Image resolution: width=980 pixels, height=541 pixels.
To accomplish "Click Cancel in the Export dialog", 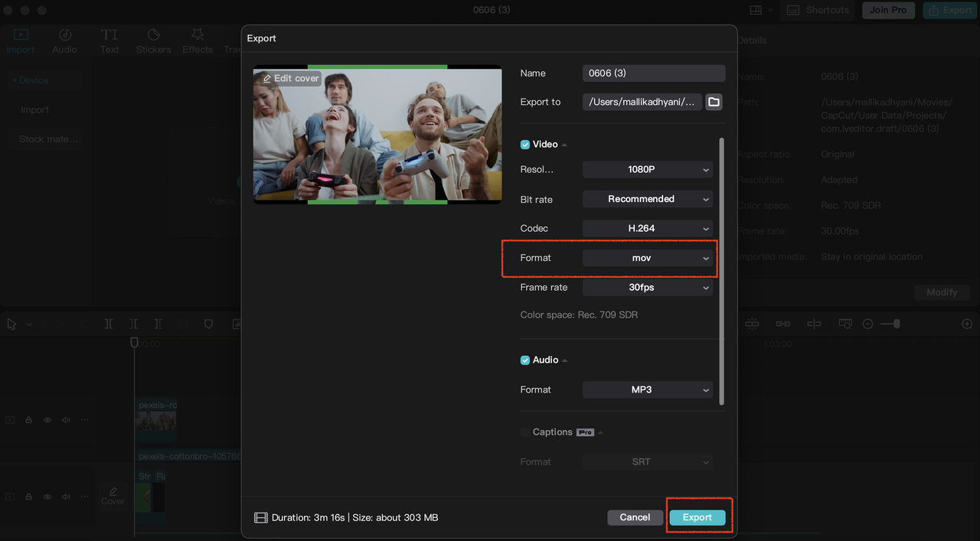I will click(635, 518).
